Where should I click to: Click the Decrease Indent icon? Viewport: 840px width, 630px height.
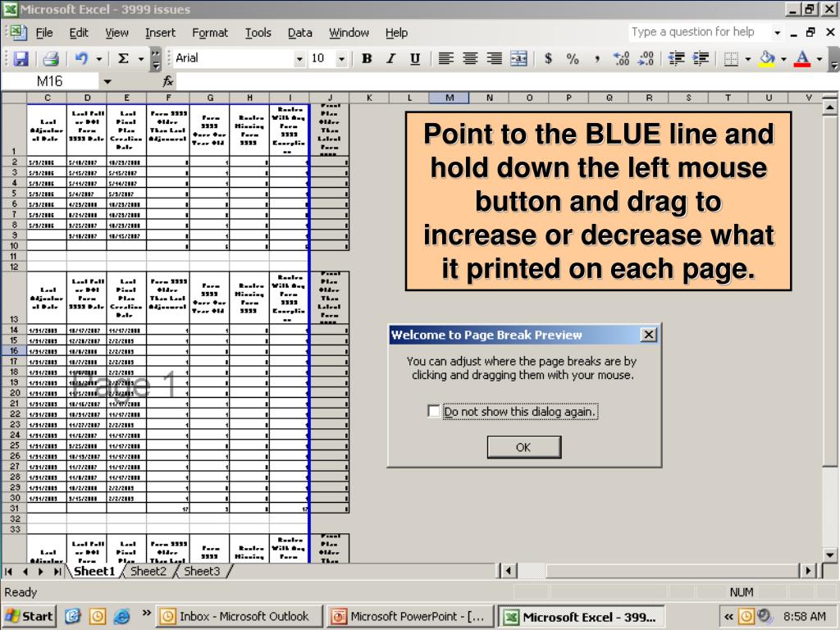677,58
